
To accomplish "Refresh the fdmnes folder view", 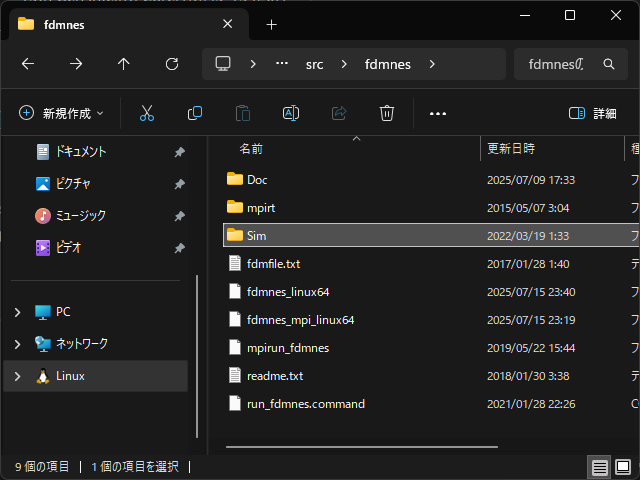I will tap(172, 64).
